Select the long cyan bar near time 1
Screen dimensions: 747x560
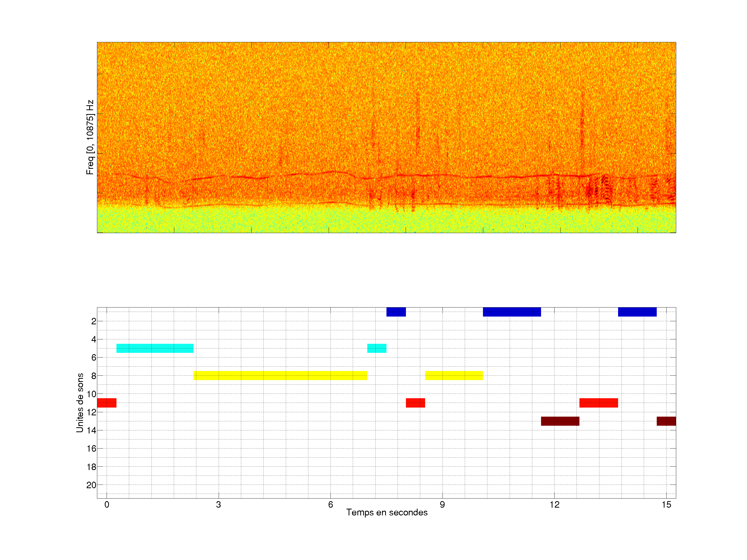click(155, 348)
